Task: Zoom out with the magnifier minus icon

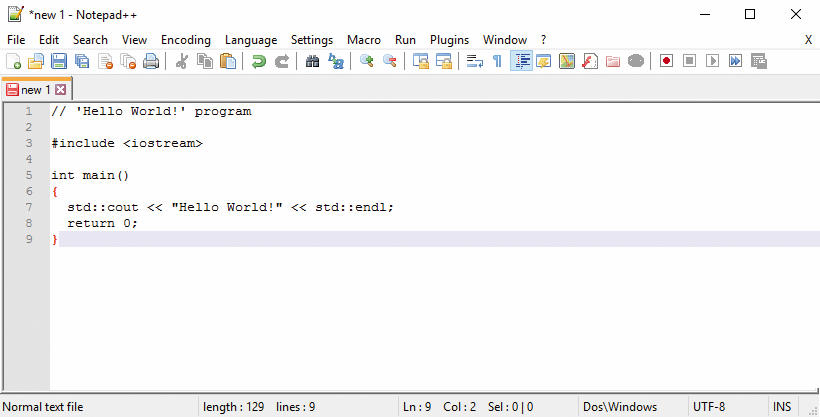Action: point(390,61)
